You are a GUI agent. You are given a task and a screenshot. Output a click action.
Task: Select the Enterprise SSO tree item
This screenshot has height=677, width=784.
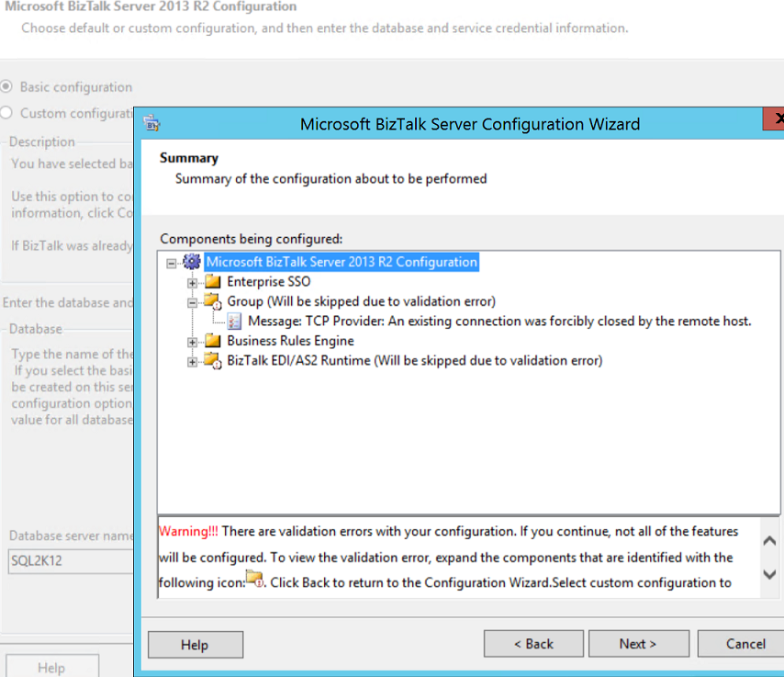[268, 281]
